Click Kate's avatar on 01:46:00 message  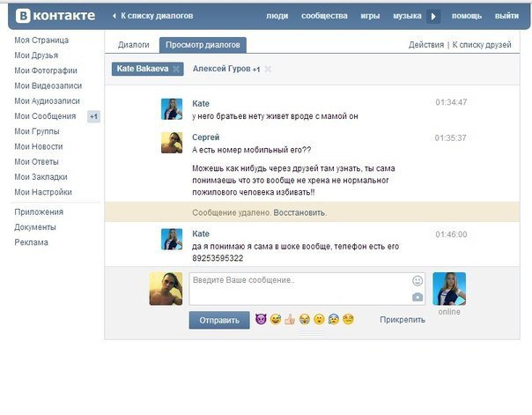pyautogui.click(x=172, y=240)
